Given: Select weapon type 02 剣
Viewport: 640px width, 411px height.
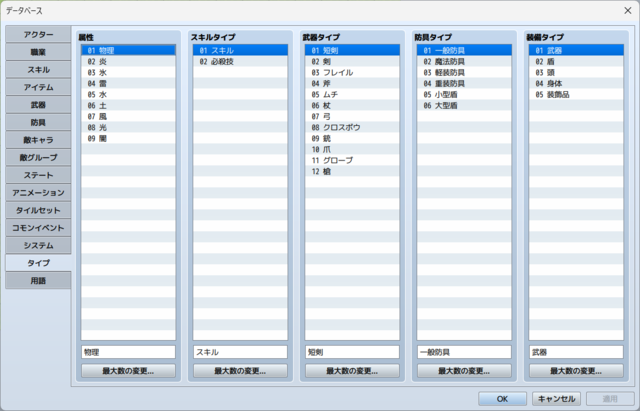Looking at the screenshot, I should (x=352, y=61).
